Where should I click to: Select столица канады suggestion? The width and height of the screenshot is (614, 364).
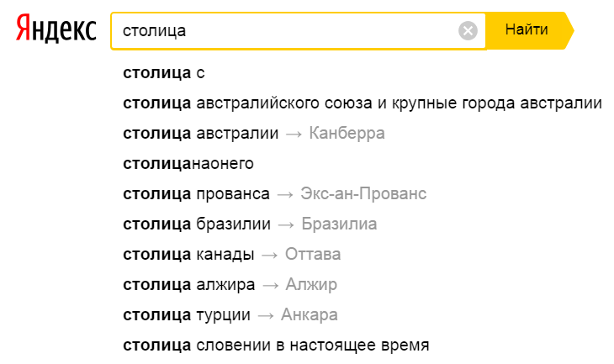click(188, 255)
